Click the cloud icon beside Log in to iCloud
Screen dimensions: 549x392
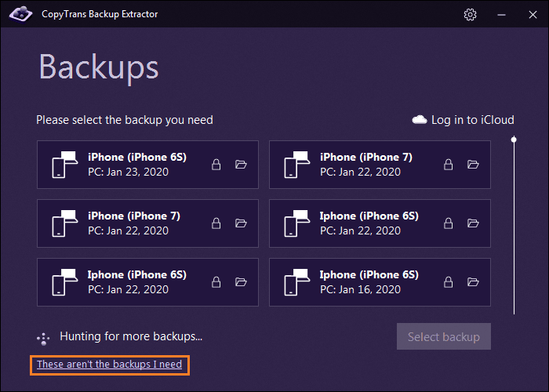(x=420, y=120)
